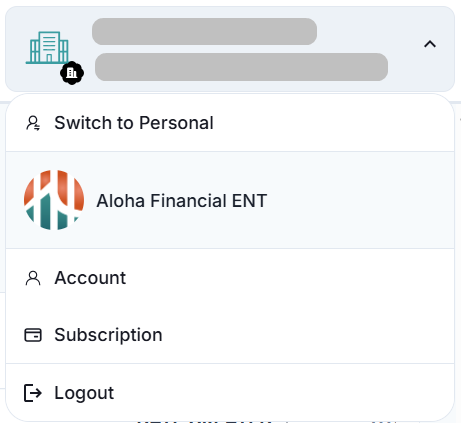Click the Subscription credit card icon
The image size is (461, 423).
[x=33, y=335]
